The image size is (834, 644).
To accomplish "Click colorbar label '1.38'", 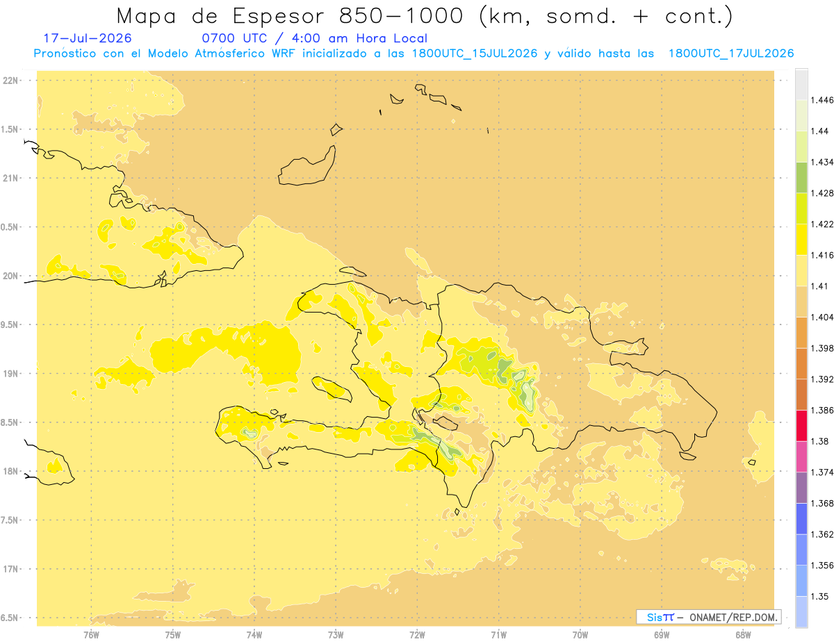I will point(821,441).
